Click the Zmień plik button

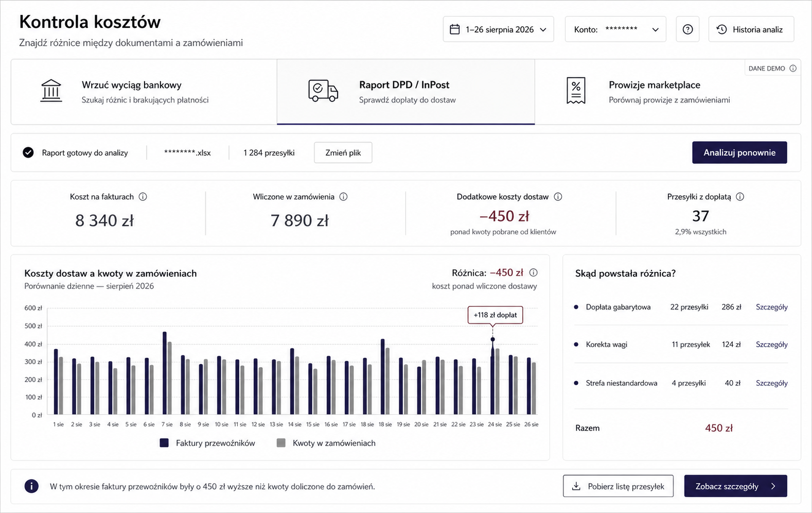click(343, 152)
